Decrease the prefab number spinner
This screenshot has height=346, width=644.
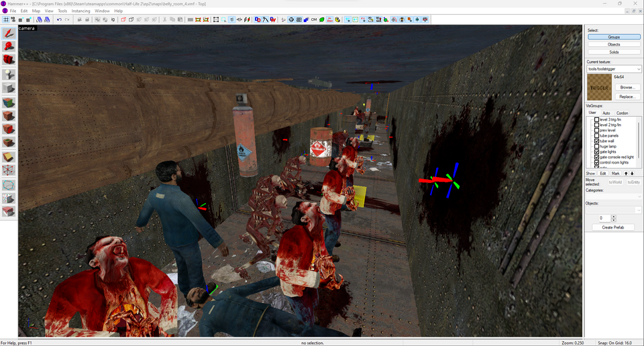(614, 219)
